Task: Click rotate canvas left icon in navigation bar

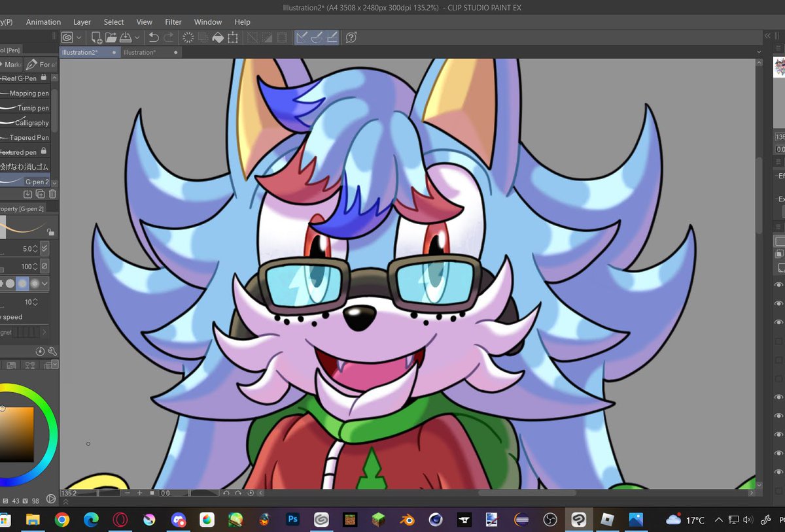Action: (x=226, y=493)
